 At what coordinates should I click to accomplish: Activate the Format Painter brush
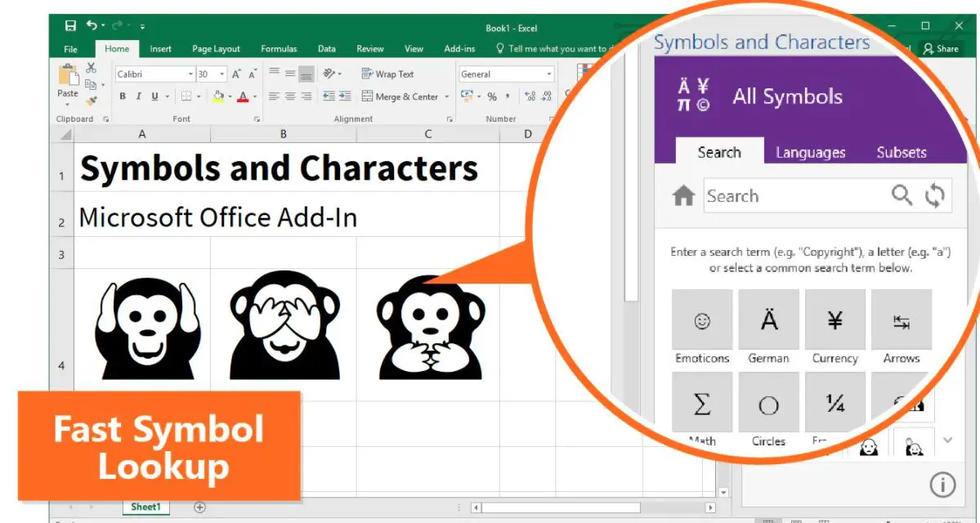coord(92,100)
